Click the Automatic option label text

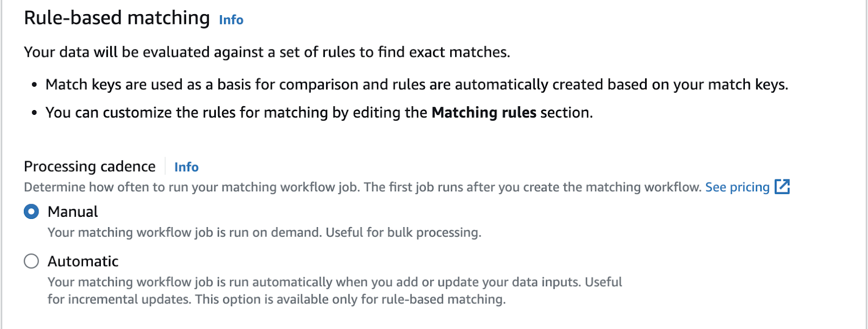click(x=83, y=261)
